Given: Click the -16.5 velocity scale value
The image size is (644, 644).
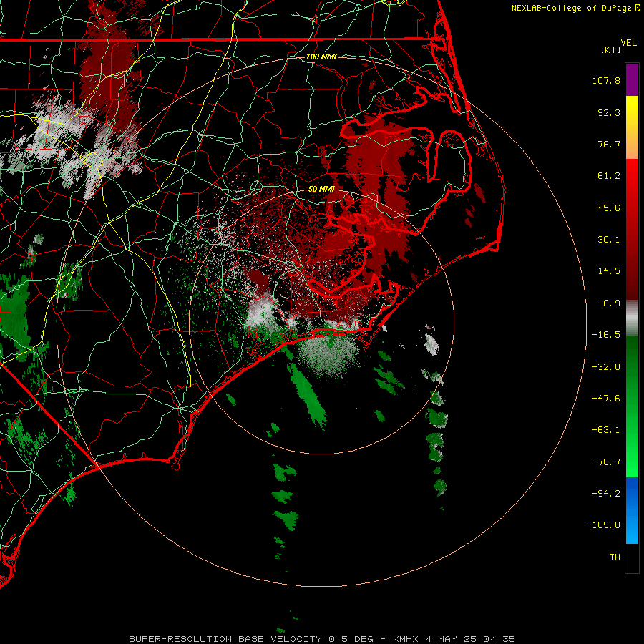Looking at the screenshot, I should click(606, 335).
